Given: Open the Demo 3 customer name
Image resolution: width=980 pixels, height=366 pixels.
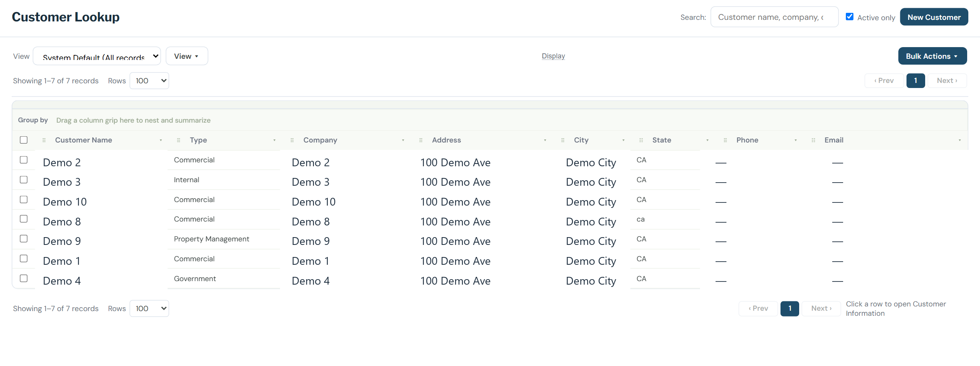Looking at the screenshot, I should 62,182.
